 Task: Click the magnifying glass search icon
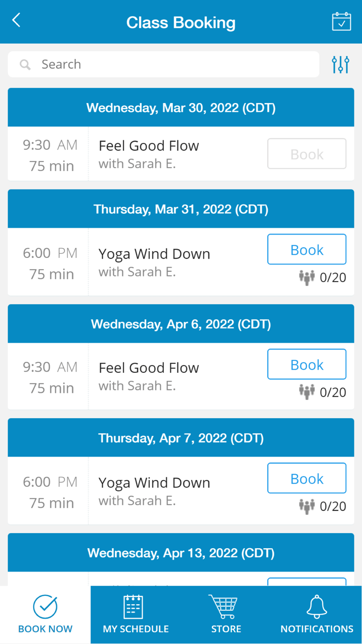(25, 64)
